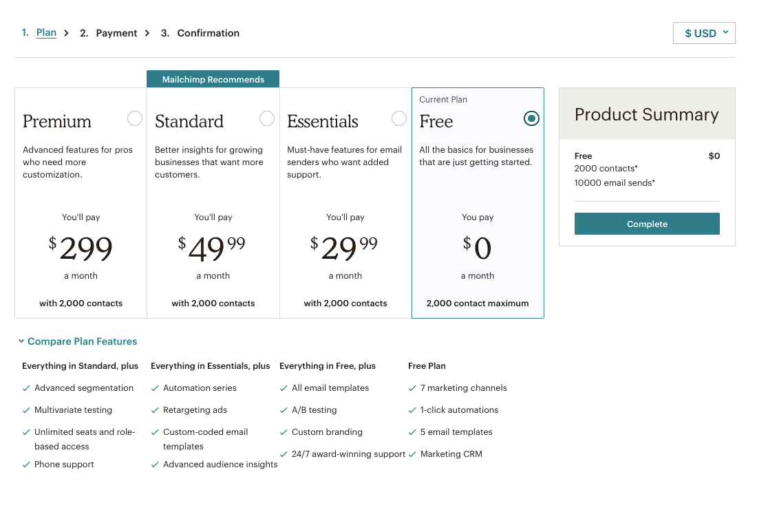Open the $ USD currency dropdown

pos(704,33)
